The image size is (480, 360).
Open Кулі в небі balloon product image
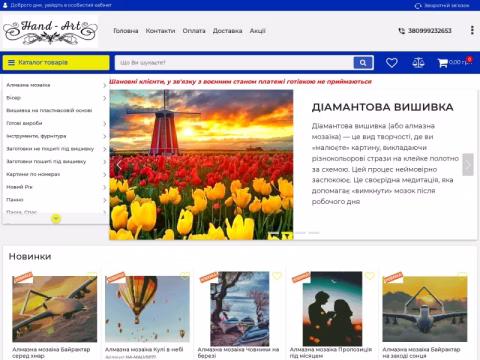tap(147, 309)
